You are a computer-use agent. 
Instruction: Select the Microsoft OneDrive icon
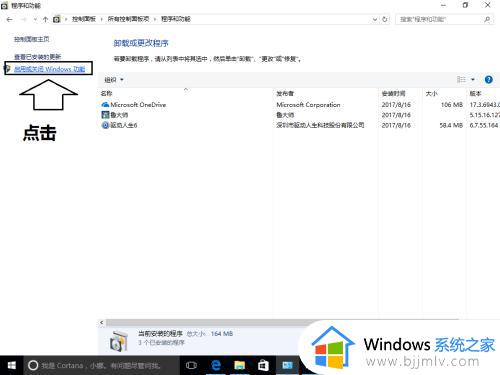(105, 105)
